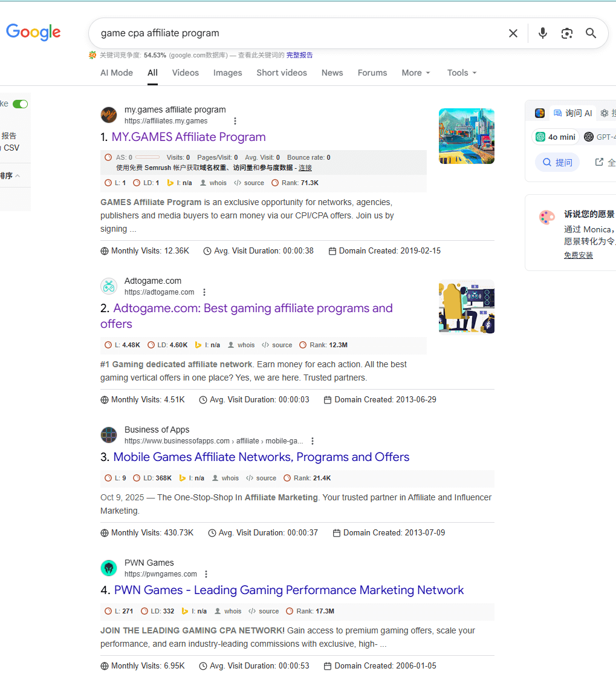Open the Forums tab

[372, 73]
